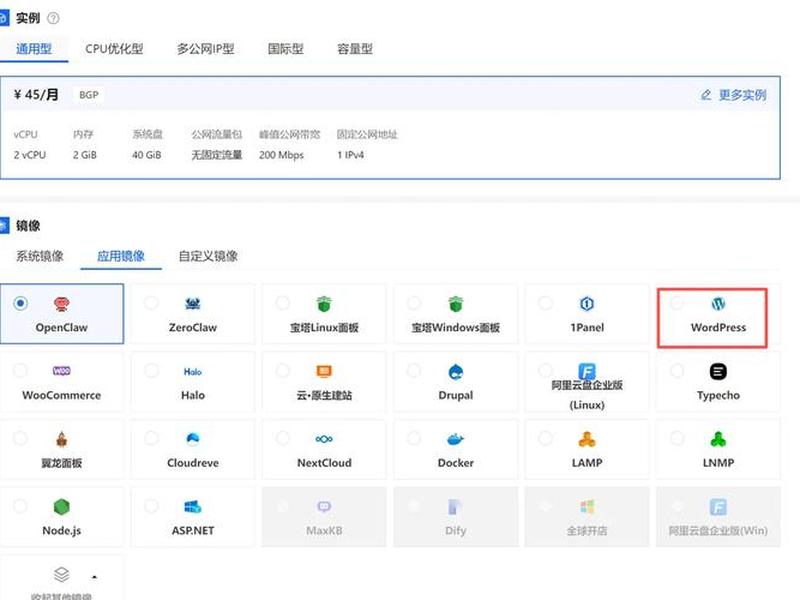The image size is (800, 600).
Task: Click the ZeroClaw crab icon
Action: tap(193, 305)
